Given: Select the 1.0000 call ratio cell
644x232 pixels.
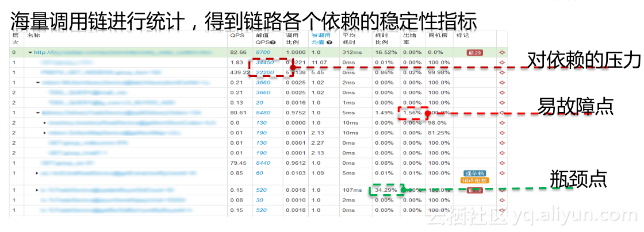Looking at the screenshot, I should pyautogui.click(x=296, y=52).
